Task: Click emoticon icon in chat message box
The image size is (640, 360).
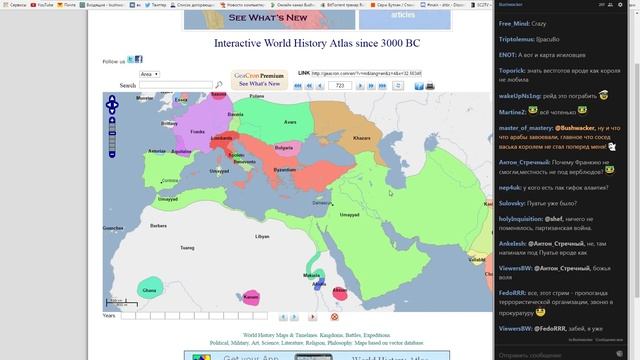Action: click(620, 354)
